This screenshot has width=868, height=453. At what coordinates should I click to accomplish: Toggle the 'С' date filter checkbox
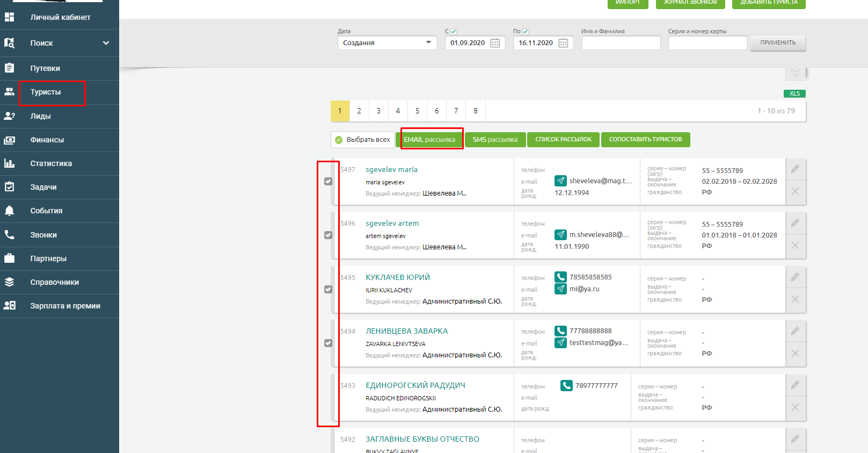point(454,31)
